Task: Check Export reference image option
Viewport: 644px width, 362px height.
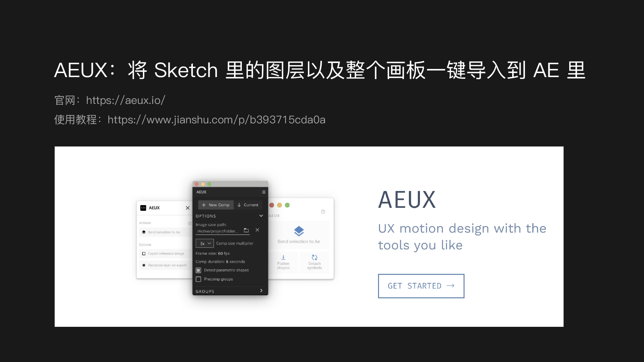Action: click(144, 254)
